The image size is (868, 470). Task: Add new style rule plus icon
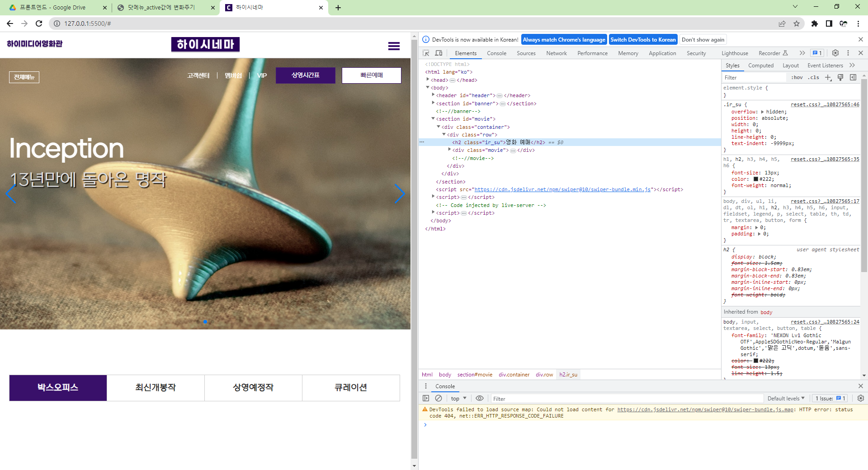point(828,77)
